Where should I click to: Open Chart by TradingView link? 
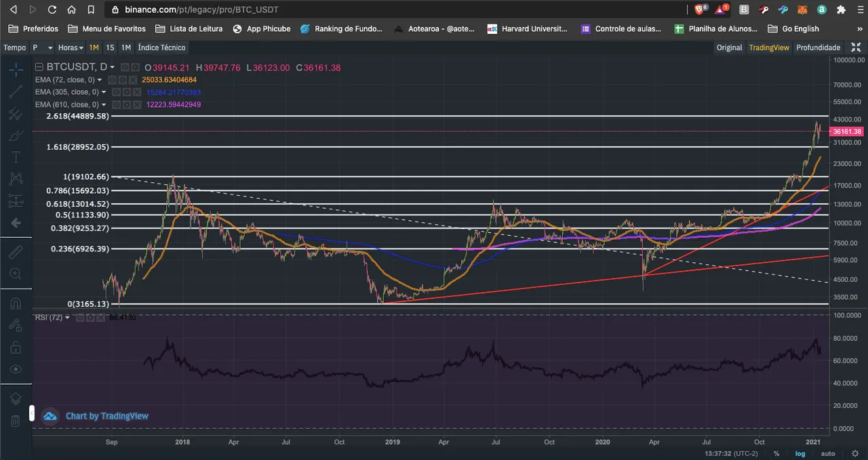tap(106, 416)
